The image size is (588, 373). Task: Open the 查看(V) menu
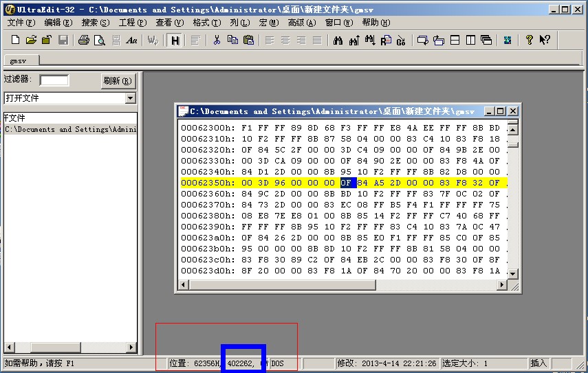pyautogui.click(x=169, y=23)
